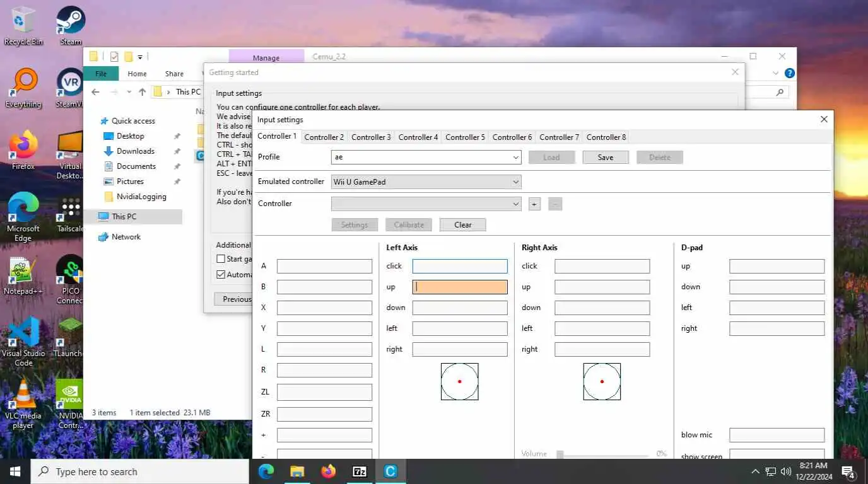Click the D-pad up mapping field

777,266
